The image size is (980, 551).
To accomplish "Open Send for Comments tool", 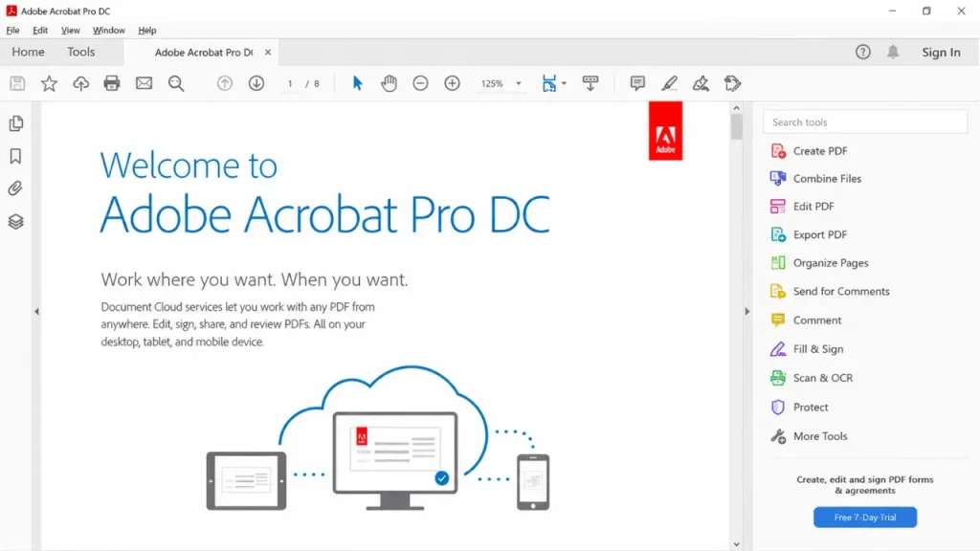I will (x=830, y=291).
